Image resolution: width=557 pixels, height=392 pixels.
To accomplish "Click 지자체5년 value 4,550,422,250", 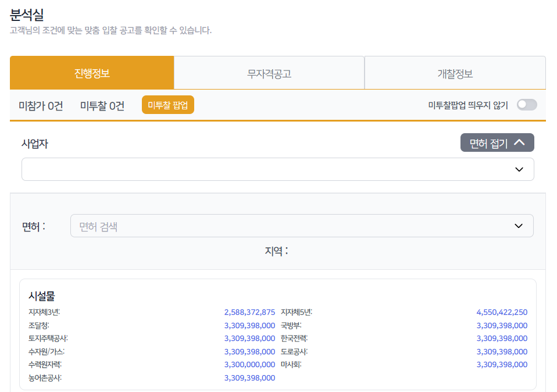I will click(502, 312).
